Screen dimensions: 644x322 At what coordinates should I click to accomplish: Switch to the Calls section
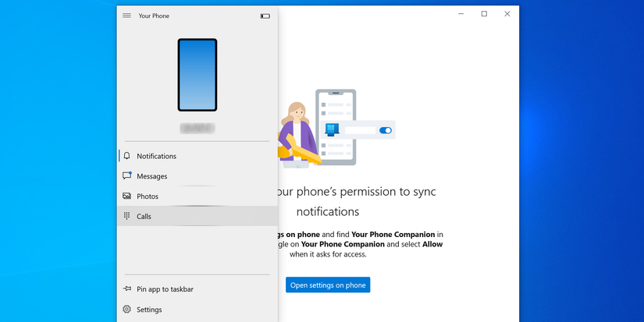(x=197, y=216)
